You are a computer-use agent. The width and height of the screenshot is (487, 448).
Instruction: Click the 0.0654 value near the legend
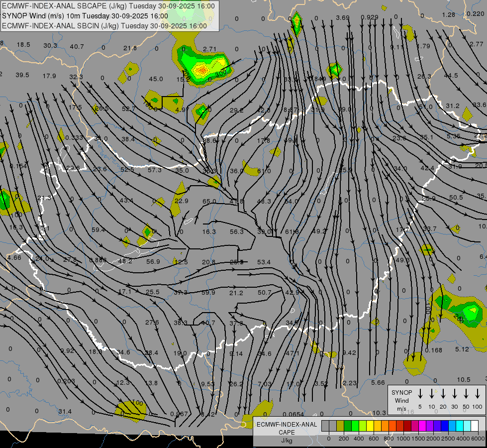[x=293, y=414]
